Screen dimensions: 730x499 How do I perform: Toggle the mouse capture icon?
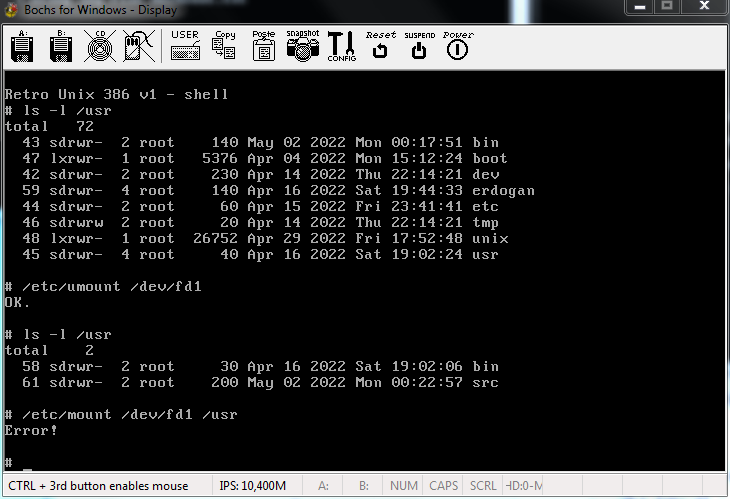coord(139,47)
